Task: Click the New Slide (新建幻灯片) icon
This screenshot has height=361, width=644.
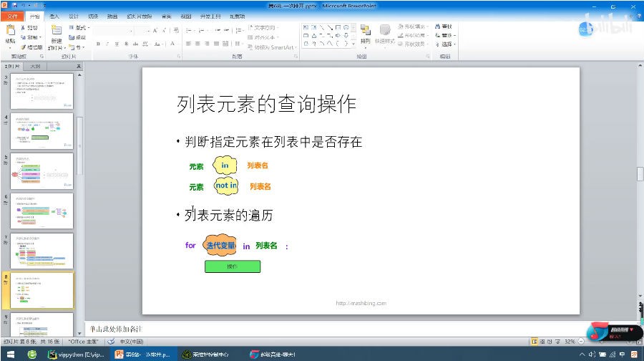Action: tap(56, 30)
